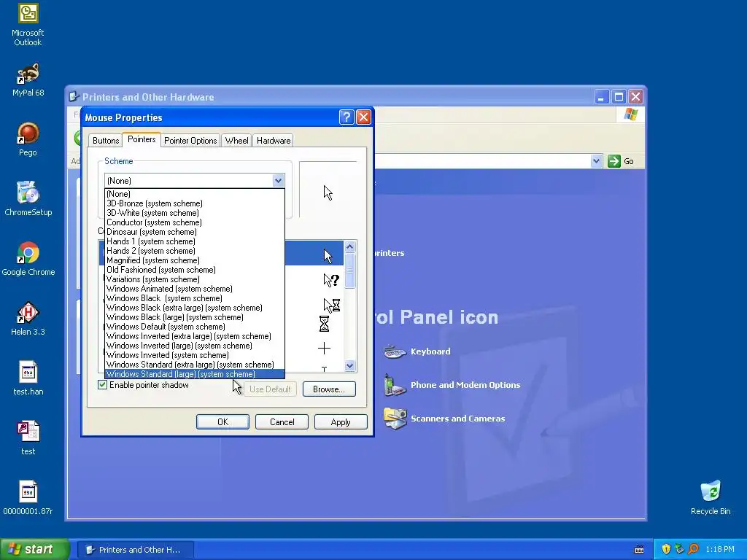Choose Magnified (system scheme)
Screen dimensions: 747x560
(194, 260)
